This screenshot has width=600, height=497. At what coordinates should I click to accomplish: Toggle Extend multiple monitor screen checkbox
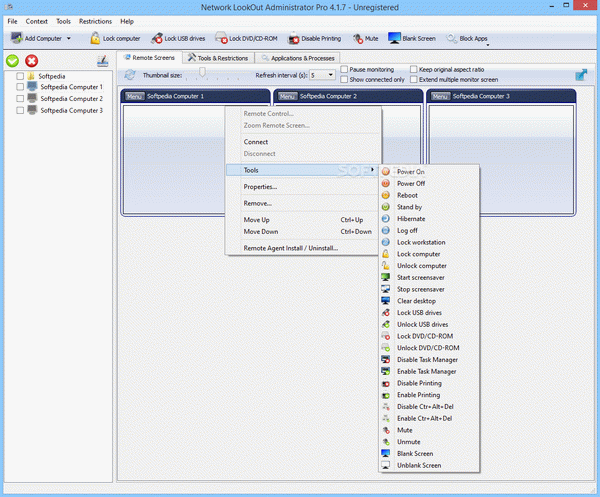pyautogui.click(x=413, y=79)
